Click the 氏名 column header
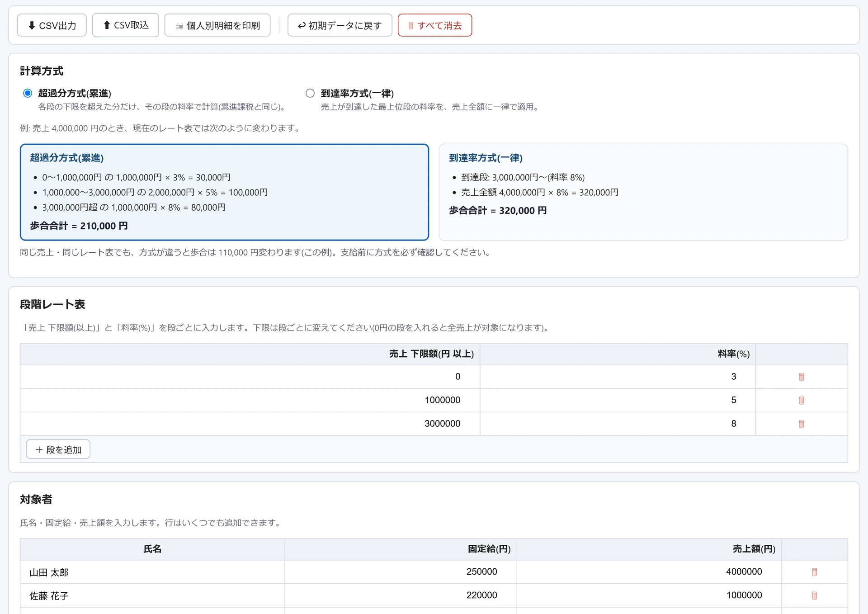Viewport: 868px width, 614px height. 152,549
